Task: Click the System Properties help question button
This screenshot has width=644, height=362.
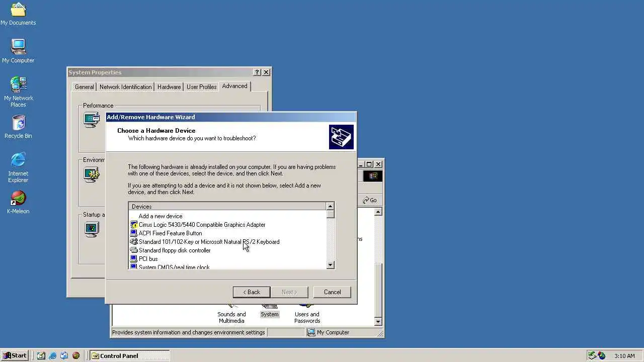Action: point(257,72)
